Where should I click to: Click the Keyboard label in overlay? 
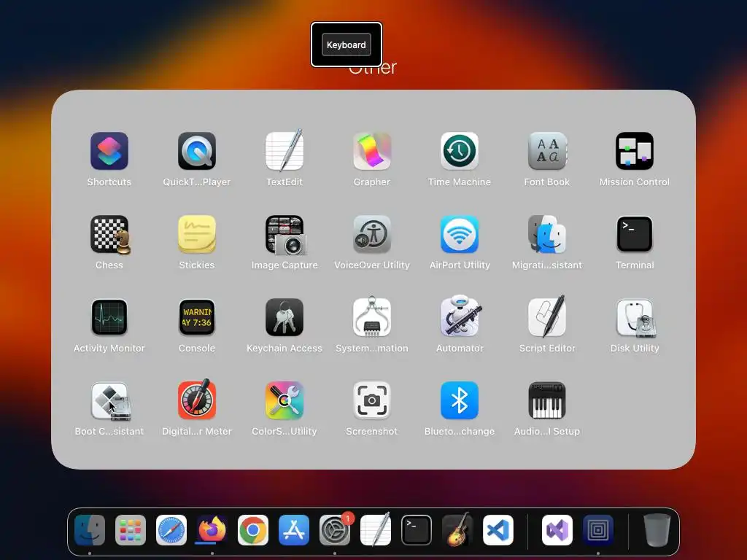(x=347, y=44)
